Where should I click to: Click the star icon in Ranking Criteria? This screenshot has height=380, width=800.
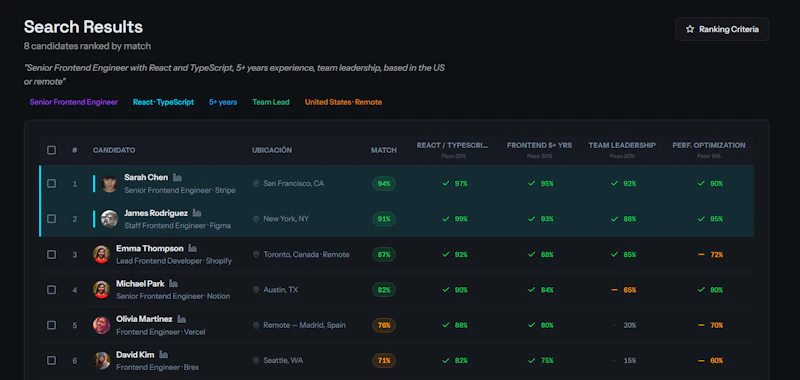(690, 29)
